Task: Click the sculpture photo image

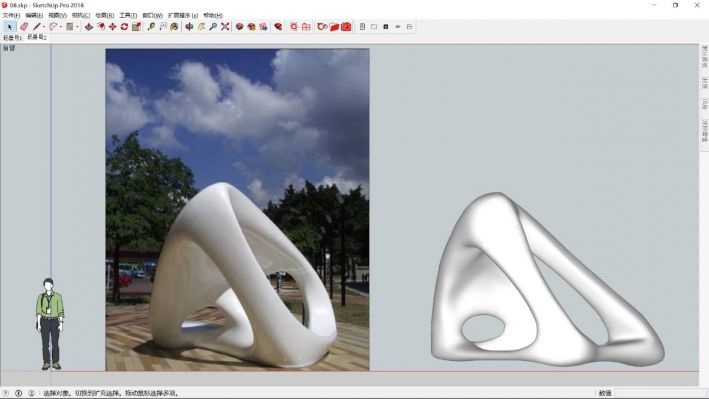Action: (x=237, y=210)
